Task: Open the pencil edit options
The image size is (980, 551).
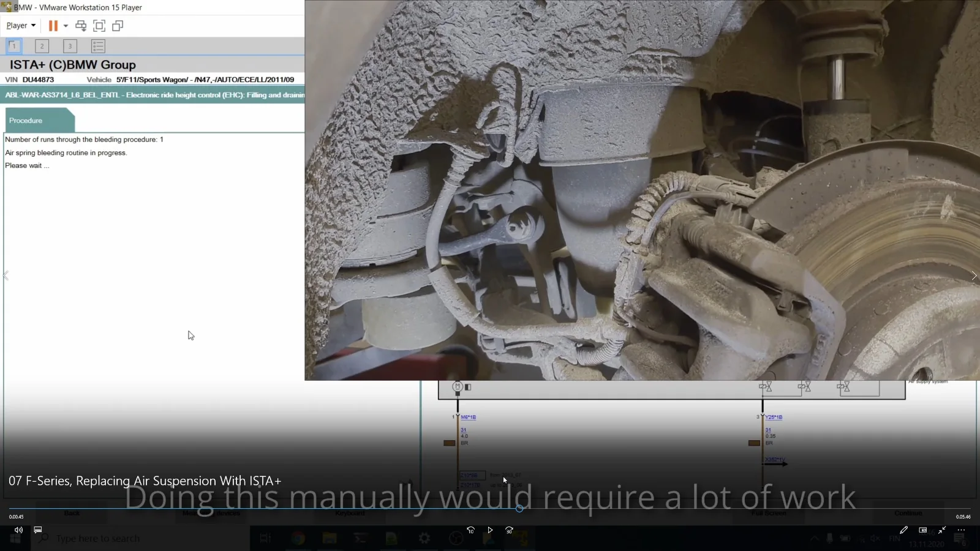Action: tap(903, 530)
